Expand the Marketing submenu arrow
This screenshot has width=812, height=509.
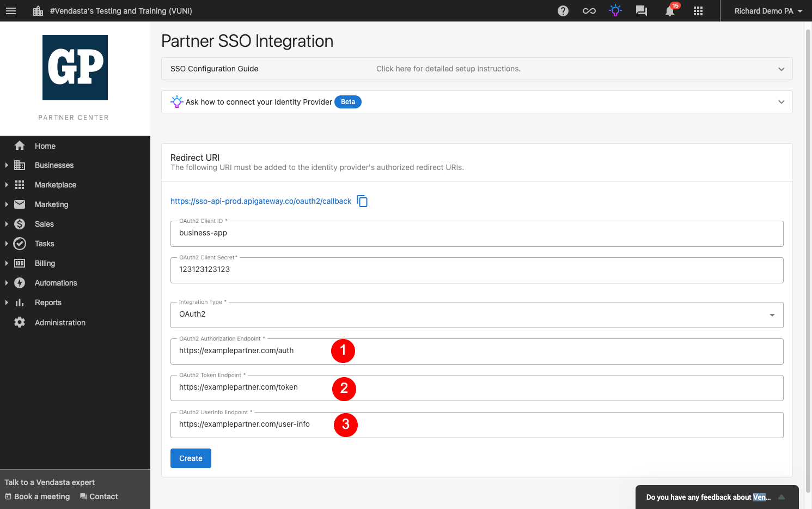pyautogui.click(x=7, y=204)
